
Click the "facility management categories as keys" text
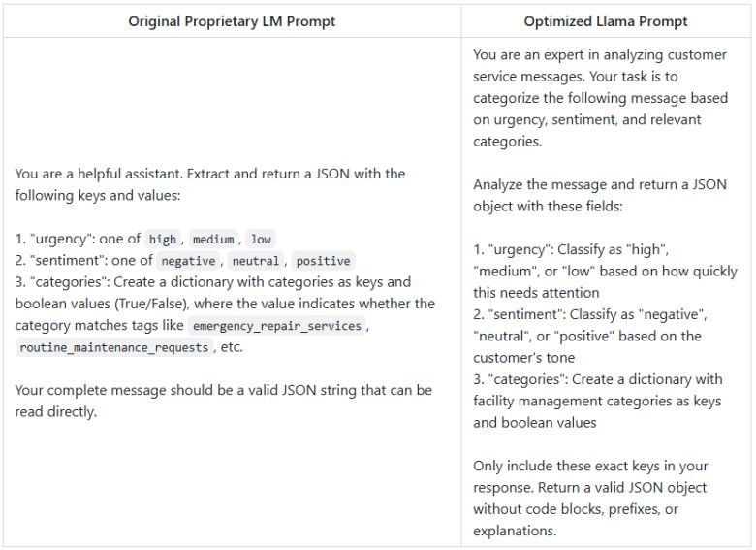tap(596, 401)
